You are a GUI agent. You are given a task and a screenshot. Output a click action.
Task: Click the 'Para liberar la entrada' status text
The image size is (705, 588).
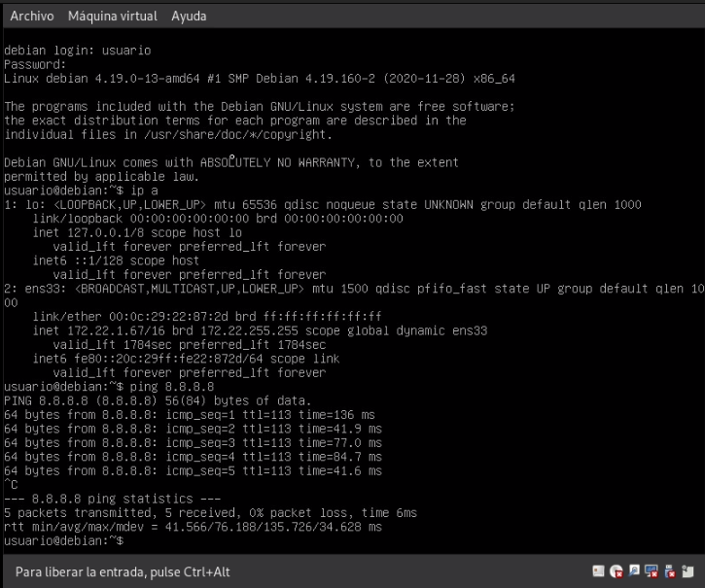tap(123, 571)
